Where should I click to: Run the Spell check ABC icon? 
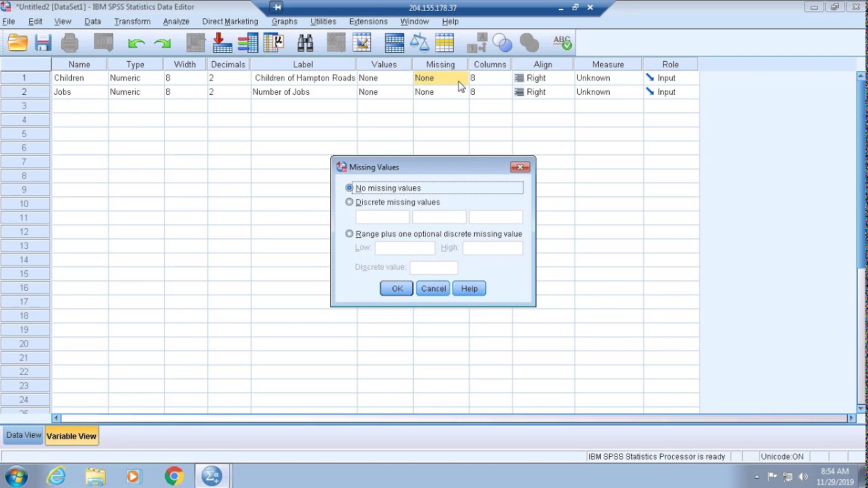[x=562, y=43]
